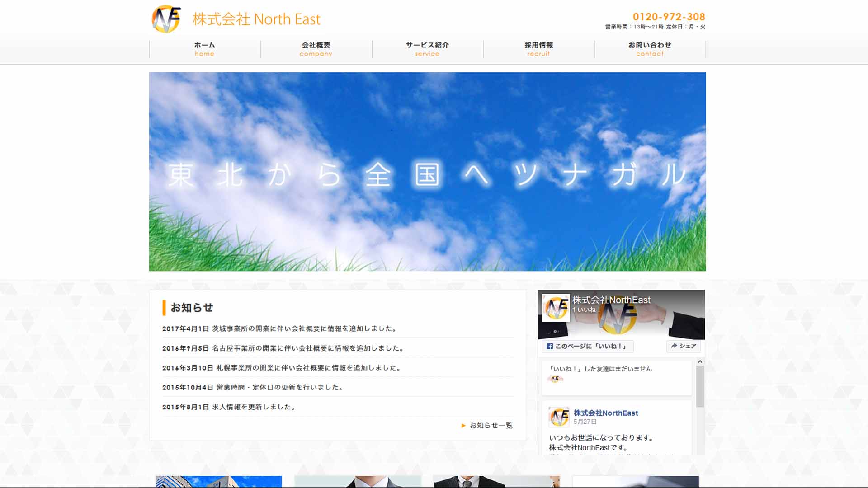Open the 株式会社NorthEast post author link
Screen dimensions: 868x488
(606, 413)
